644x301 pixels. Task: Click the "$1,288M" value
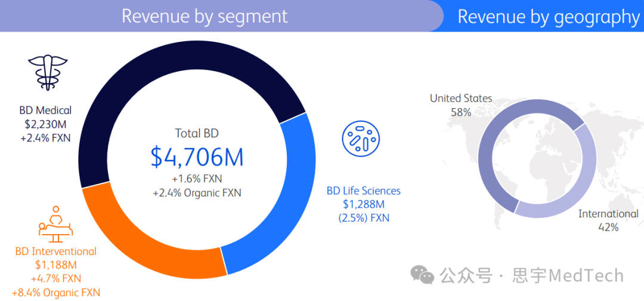pyautogui.click(x=364, y=204)
